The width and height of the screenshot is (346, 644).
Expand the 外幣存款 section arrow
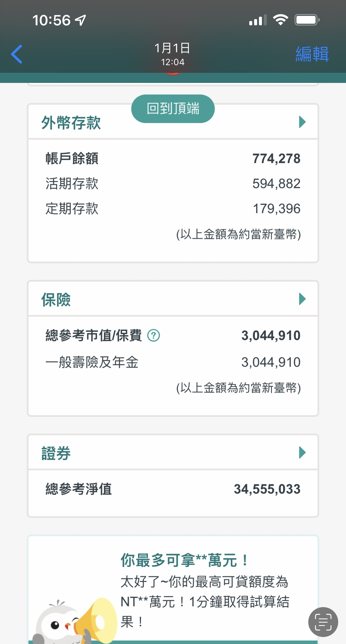tap(302, 122)
